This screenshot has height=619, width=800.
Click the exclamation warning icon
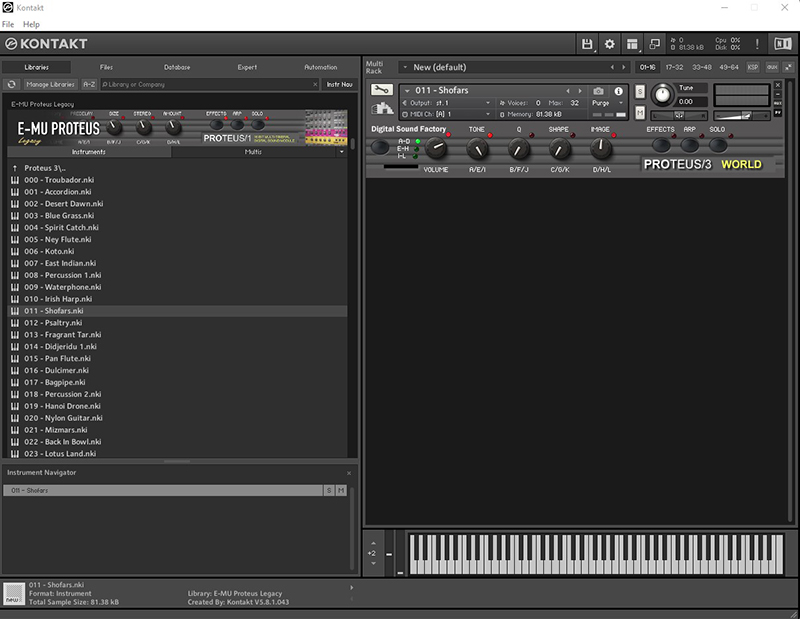click(x=757, y=44)
